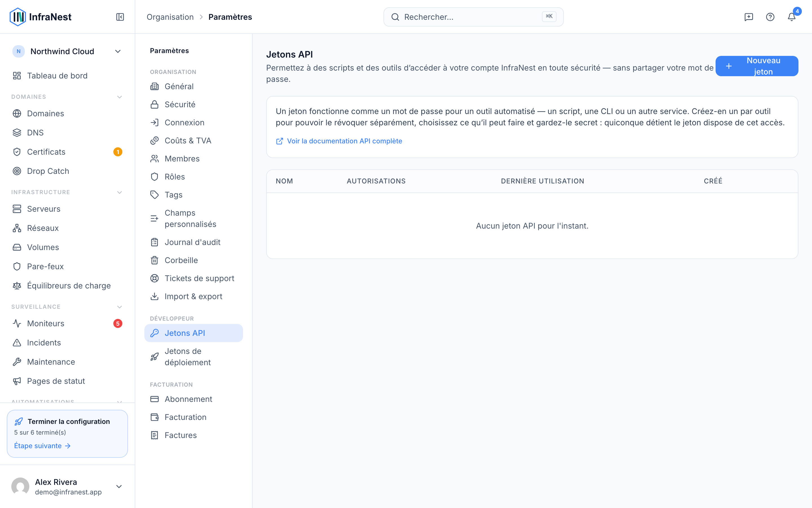Click the Serveurs icon

[17, 209]
